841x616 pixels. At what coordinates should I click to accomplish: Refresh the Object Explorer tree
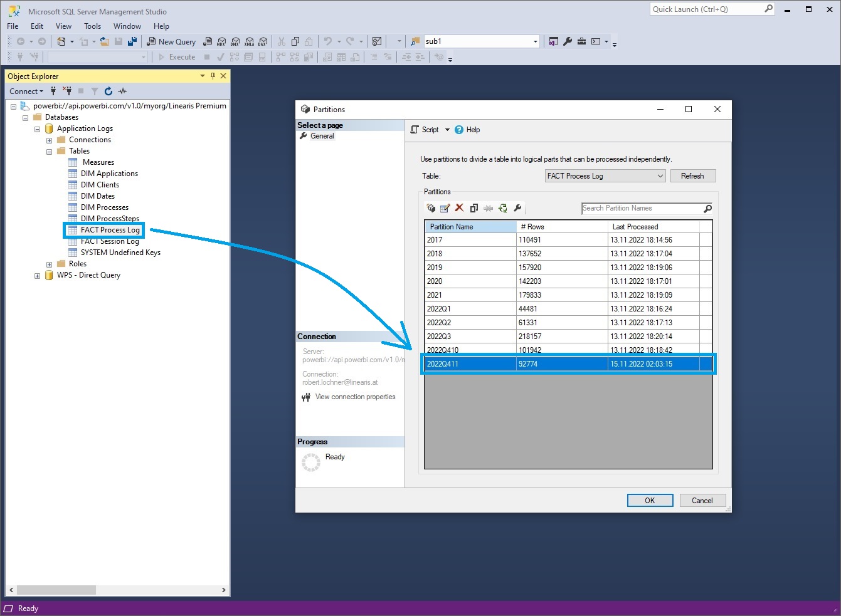(108, 91)
